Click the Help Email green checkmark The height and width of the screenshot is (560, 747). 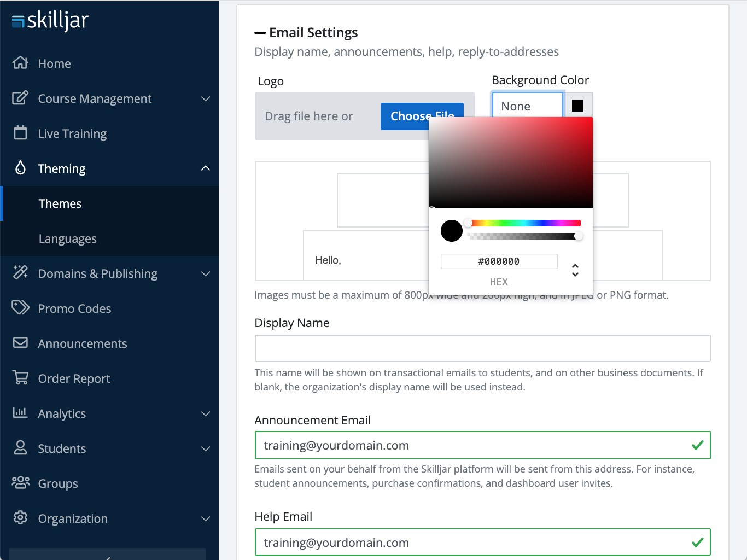coord(697,542)
